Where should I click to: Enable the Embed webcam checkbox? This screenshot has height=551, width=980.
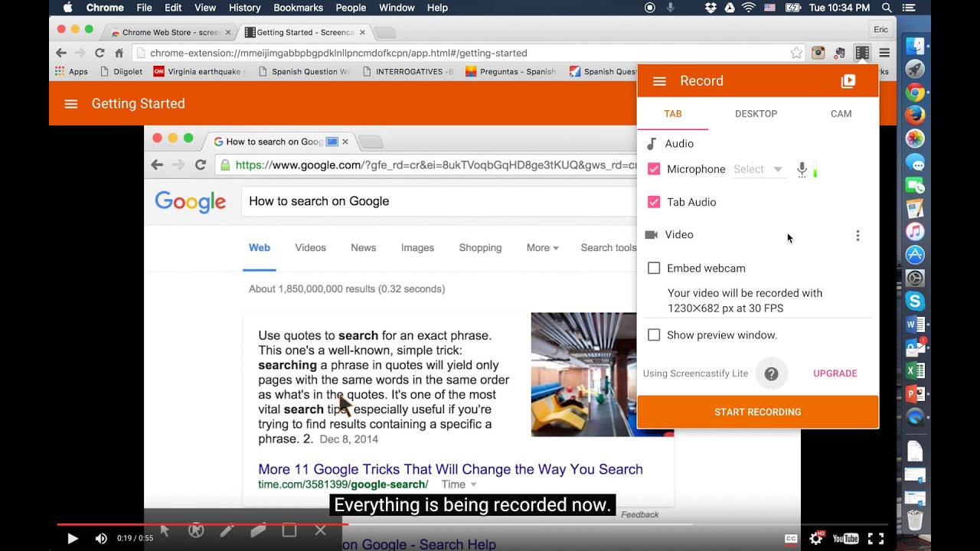click(x=654, y=268)
